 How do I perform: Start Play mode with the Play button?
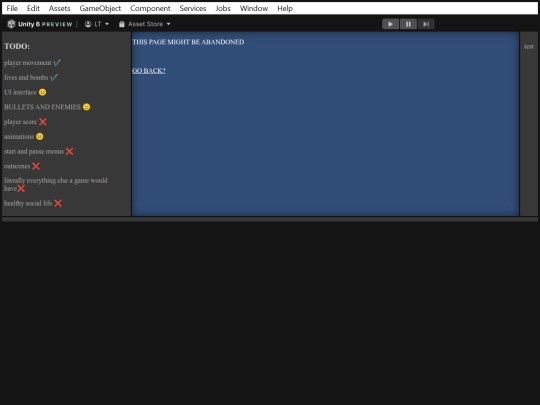point(390,24)
